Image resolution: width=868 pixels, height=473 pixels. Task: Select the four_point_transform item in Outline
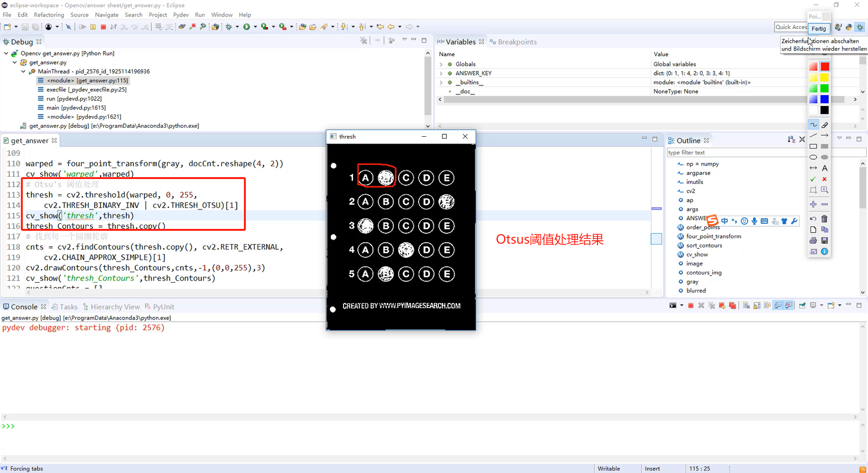713,236
